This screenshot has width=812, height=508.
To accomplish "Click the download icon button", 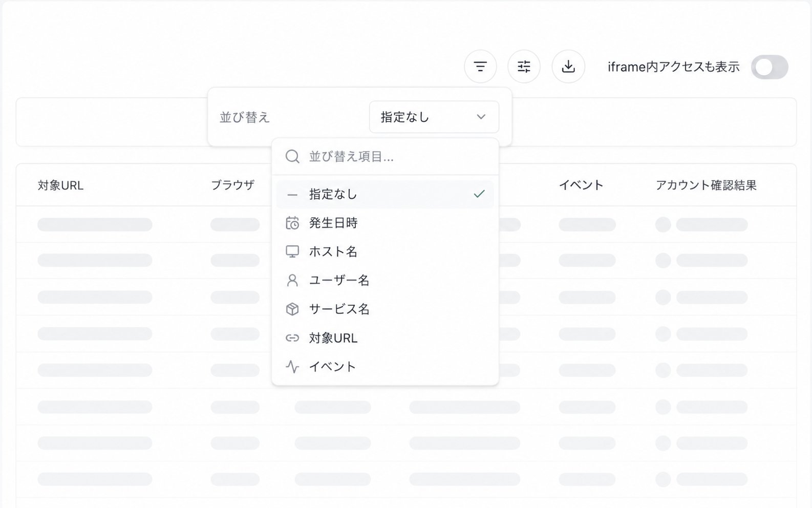I will click(x=568, y=67).
